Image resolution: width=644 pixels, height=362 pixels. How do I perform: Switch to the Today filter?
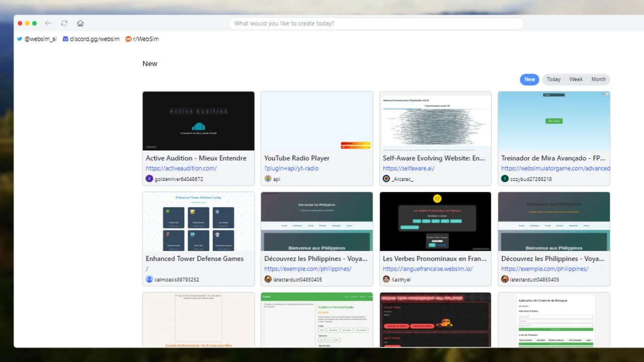553,79
